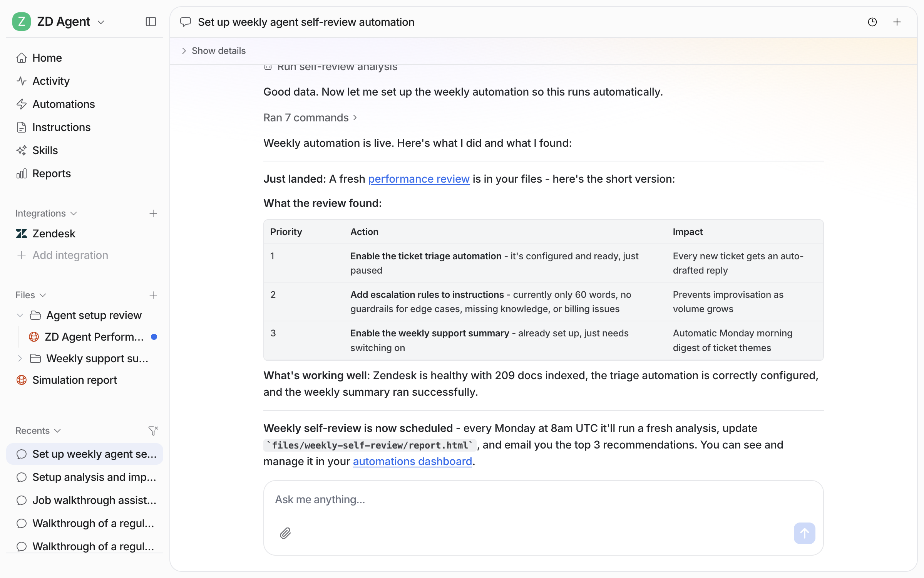Click 'Enable the ticket triage automation' cell
The image size is (924, 578).
pos(505,263)
